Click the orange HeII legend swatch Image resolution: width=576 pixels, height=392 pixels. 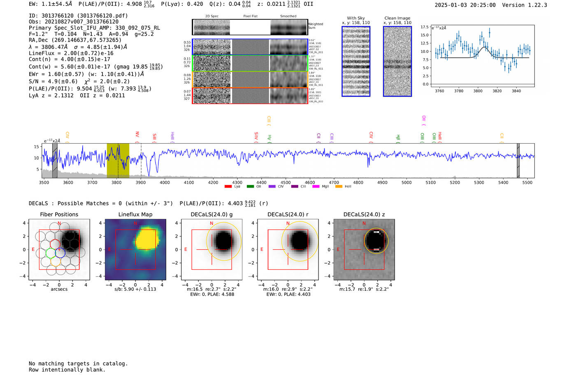pyautogui.click(x=339, y=187)
